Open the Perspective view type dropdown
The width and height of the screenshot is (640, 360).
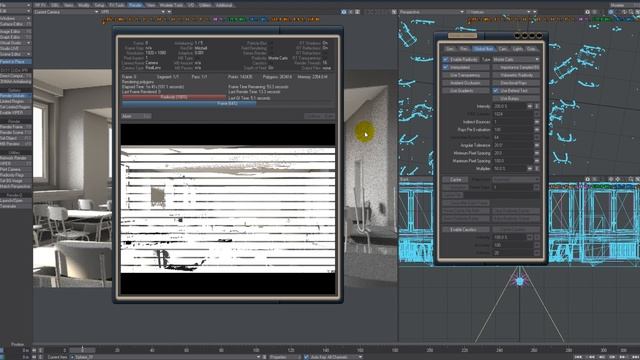[x=432, y=12]
